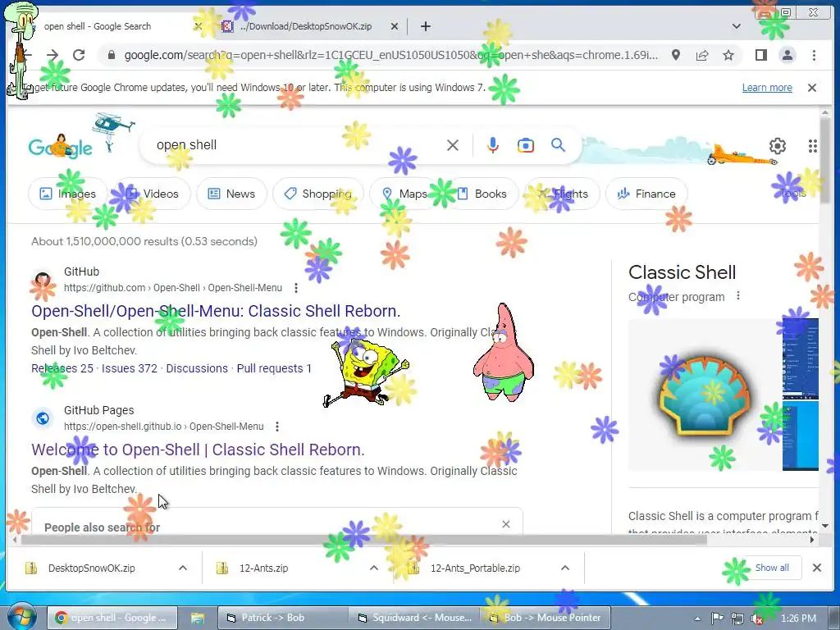
Task: Filter results by Videos
Action: pos(152,194)
